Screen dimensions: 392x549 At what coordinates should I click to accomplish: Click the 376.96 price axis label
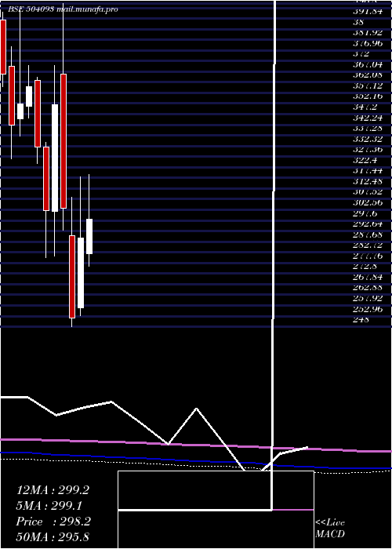tap(368, 43)
